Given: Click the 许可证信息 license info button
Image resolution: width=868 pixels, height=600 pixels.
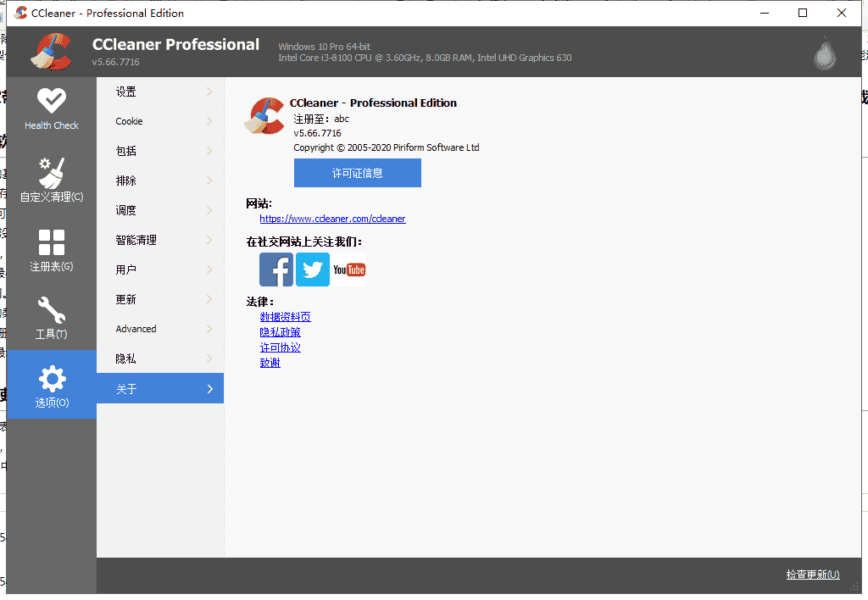Looking at the screenshot, I should [x=357, y=173].
